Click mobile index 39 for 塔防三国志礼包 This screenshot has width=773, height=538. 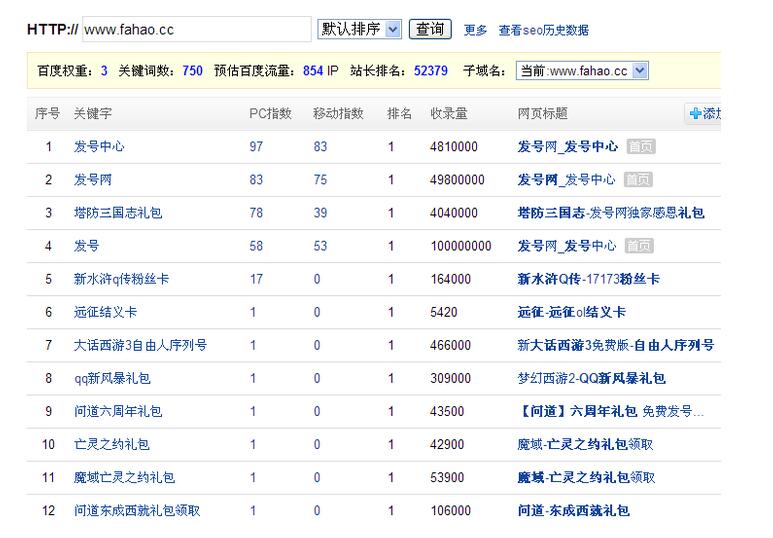pos(320,213)
